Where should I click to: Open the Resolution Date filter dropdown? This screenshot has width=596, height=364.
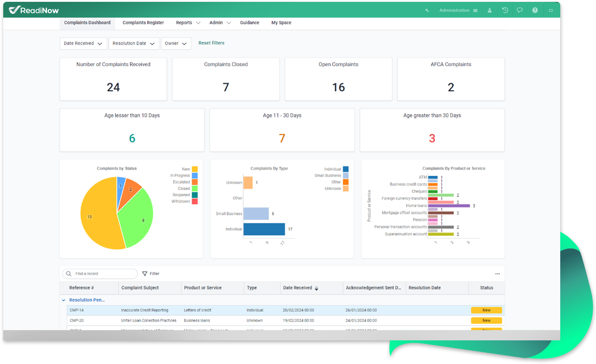pyautogui.click(x=134, y=43)
